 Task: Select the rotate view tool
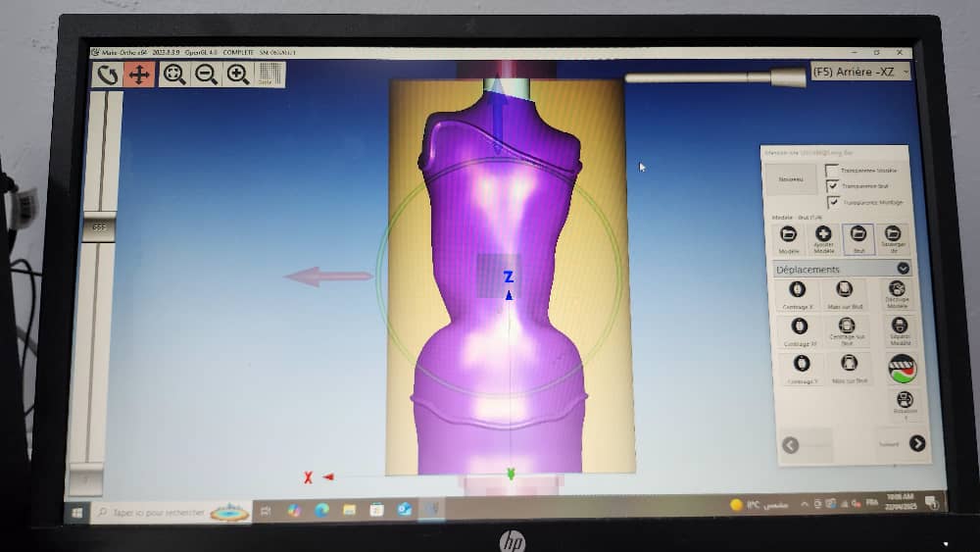tap(108, 75)
